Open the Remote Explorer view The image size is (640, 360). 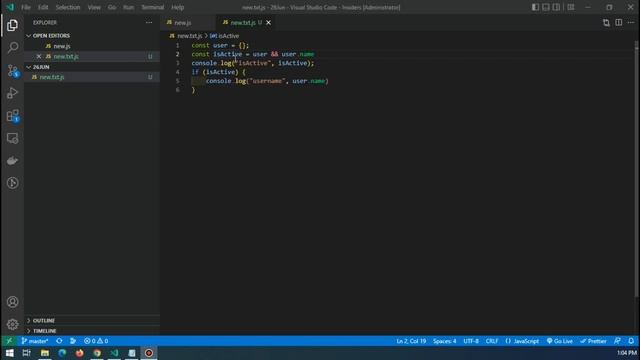point(12,138)
